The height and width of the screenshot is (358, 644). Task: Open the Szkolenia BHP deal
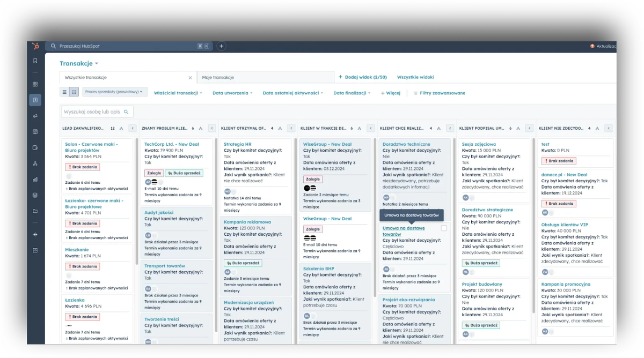click(319, 268)
